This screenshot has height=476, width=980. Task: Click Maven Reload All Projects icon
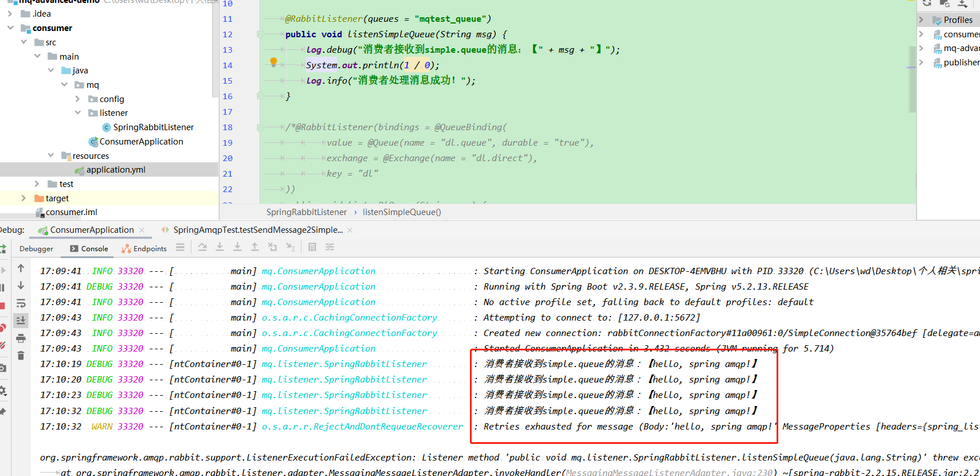(927, 3)
